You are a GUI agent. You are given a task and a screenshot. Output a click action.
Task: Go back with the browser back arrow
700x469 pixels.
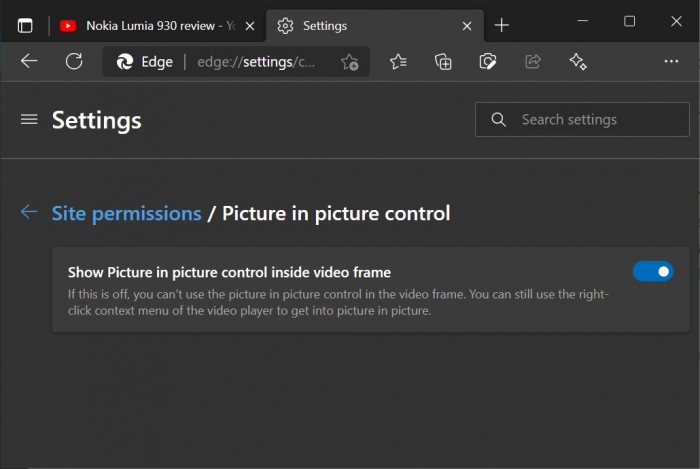pyautogui.click(x=29, y=62)
